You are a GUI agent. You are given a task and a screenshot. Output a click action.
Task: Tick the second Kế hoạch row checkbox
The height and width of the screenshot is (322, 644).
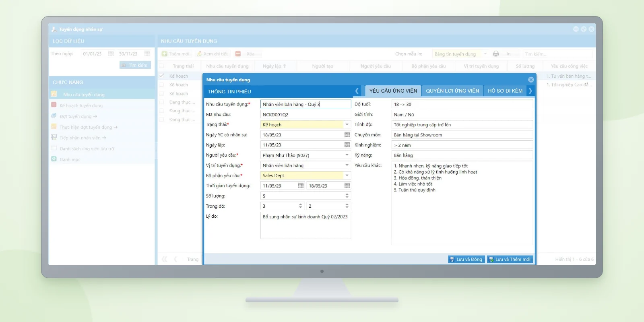[x=161, y=85]
